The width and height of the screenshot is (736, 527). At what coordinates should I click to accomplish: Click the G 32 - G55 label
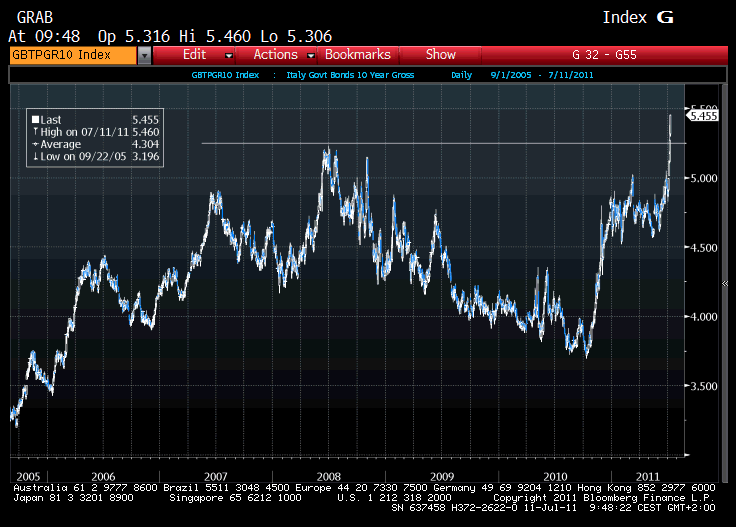[x=604, y=55]
